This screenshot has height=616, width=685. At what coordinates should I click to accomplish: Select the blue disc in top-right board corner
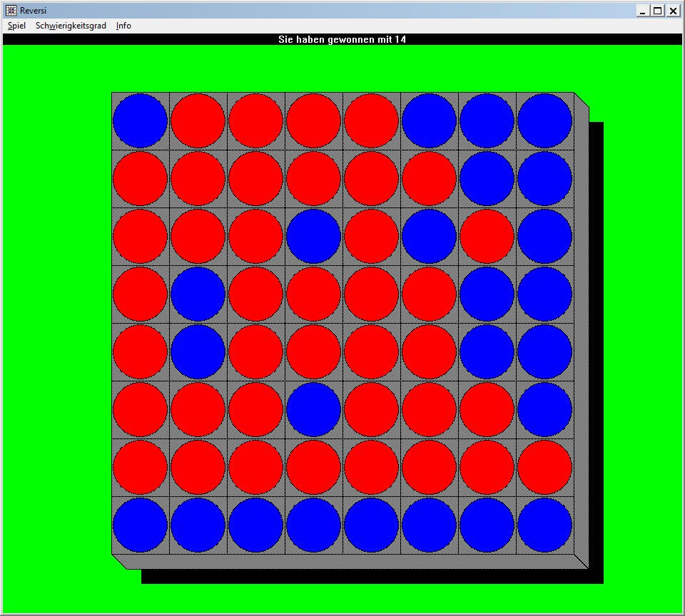coord(544,120)
